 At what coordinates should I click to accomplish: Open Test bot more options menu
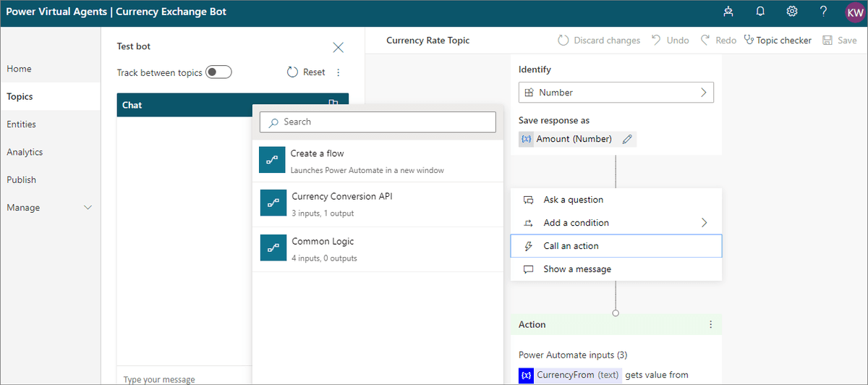coord(339,72)
